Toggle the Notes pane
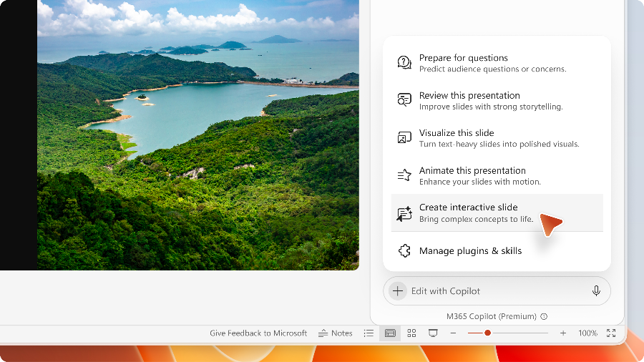This screenshot has width=644, height=362. click(335, 333)
